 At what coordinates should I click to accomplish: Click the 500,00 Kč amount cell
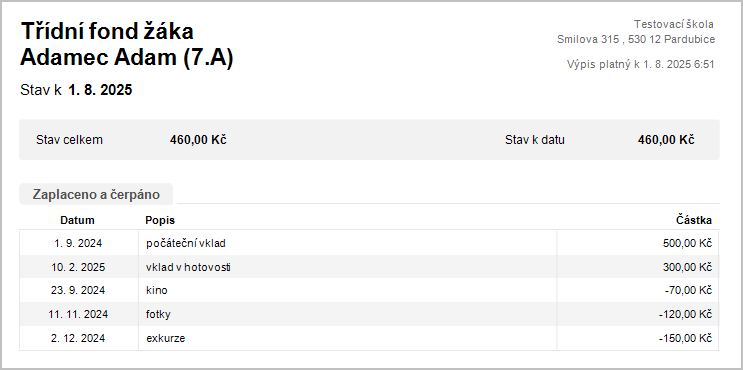(x=688, y=244)
